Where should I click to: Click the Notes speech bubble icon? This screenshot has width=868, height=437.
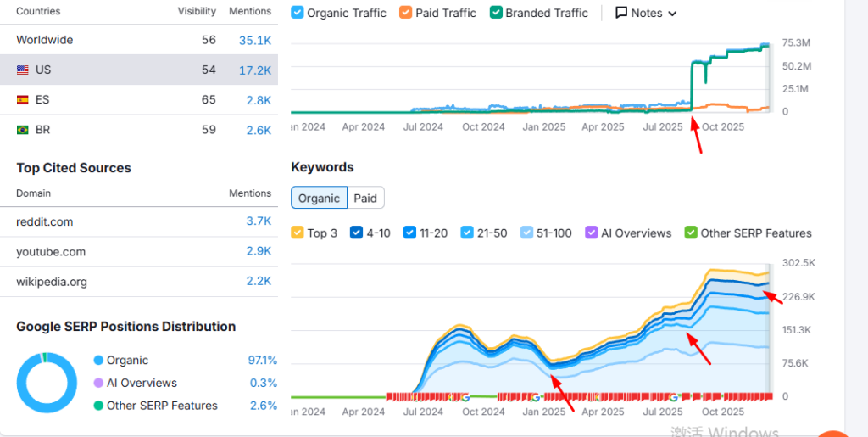click(x=621, y=13)
